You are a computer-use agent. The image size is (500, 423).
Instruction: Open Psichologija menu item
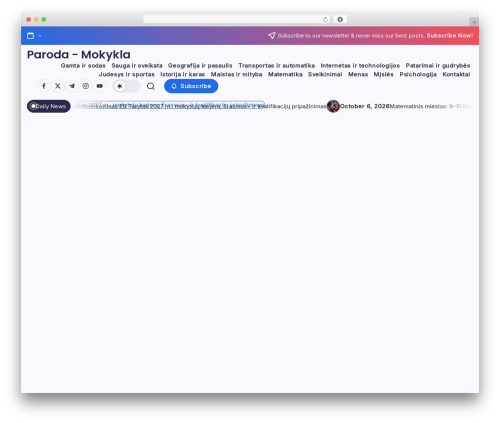point(418,74)
